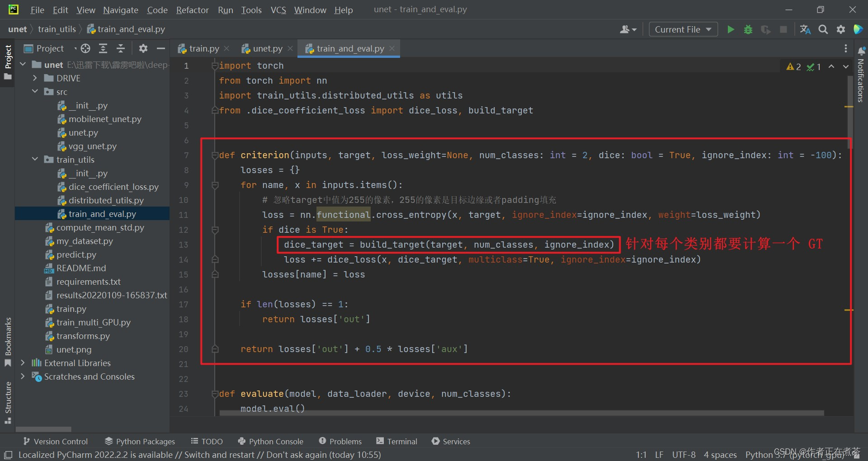Viewport: 868px width, 461px height.
Task: Collapse the criterion function with its fold arrow
Action: click(x=215, y=155)
